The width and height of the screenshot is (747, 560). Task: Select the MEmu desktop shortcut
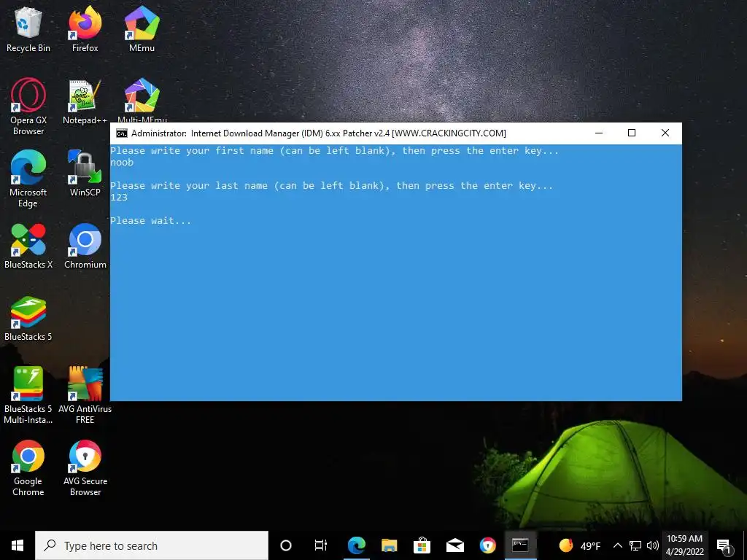pyautogui.click(x=142, y=29)
